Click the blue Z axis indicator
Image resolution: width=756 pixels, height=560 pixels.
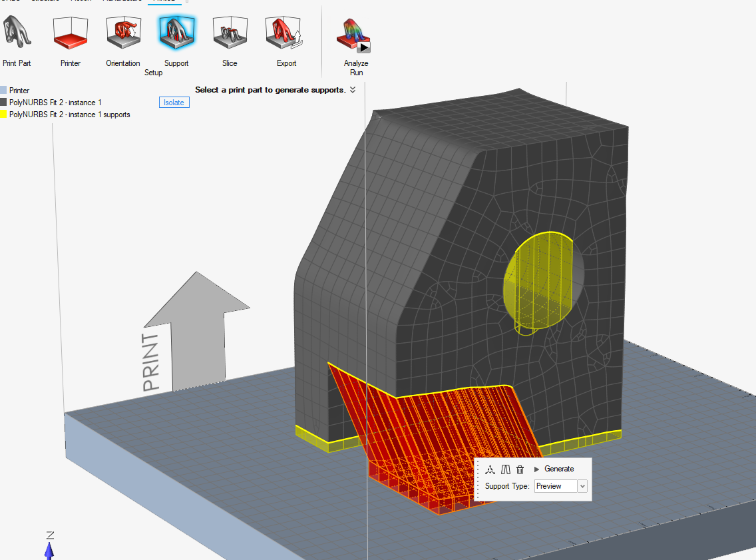[49, 550]
